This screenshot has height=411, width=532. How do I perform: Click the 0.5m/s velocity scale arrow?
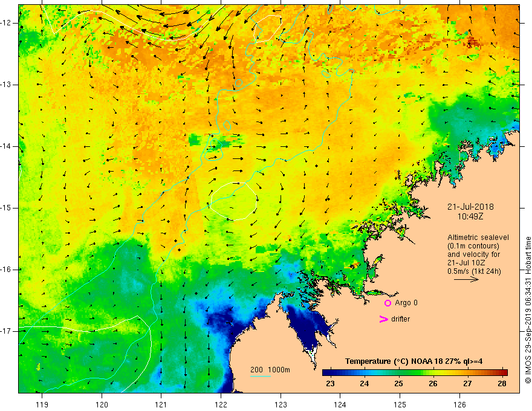coord(466,280)
